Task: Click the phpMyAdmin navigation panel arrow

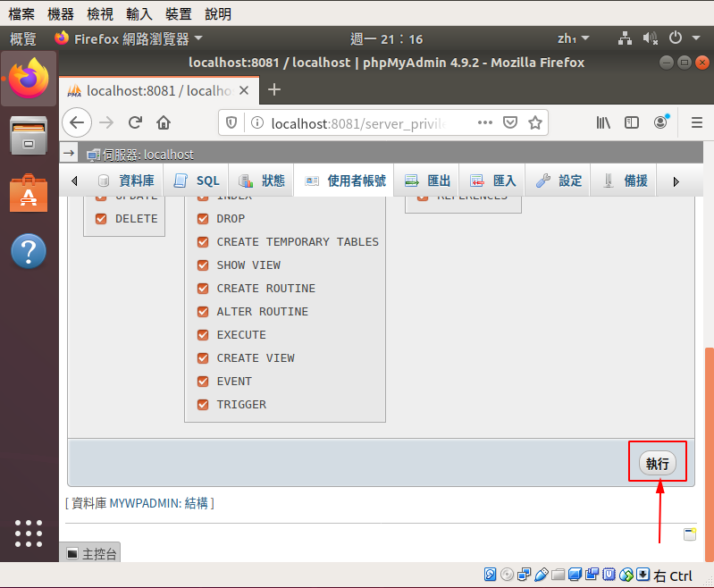Action: pyautogui.click(x=69, y=154)
